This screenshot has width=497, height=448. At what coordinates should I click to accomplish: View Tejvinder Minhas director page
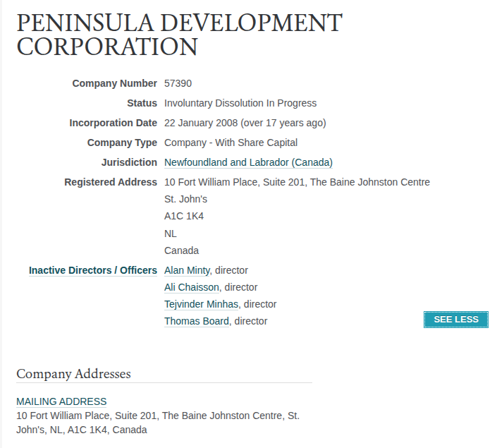pos(201,304)
